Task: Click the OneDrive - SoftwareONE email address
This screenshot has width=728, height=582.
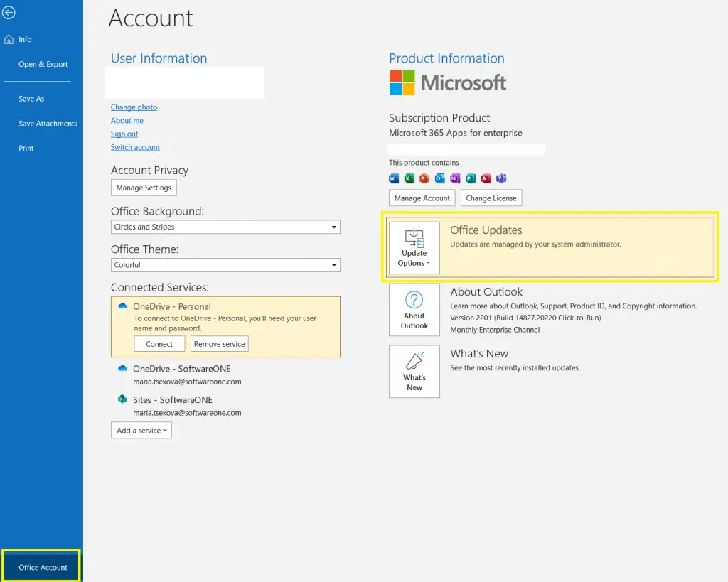Action: (187, 382)
